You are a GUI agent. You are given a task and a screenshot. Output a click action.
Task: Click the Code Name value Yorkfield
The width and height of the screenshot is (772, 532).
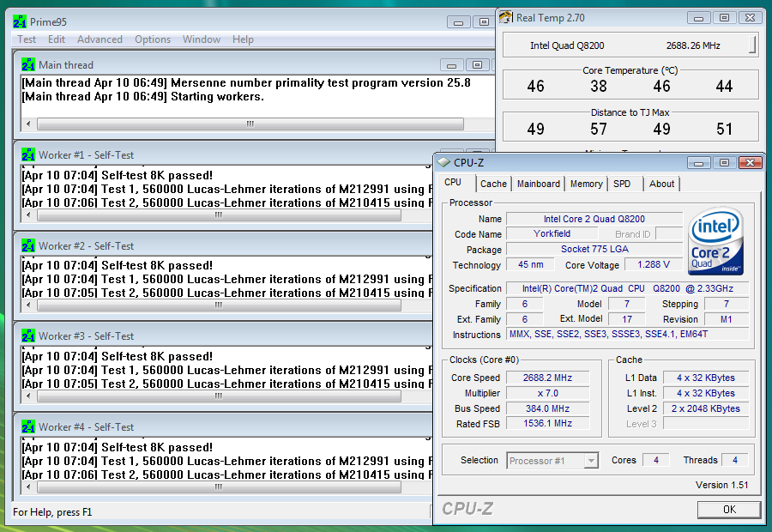[x=552, y=234]
